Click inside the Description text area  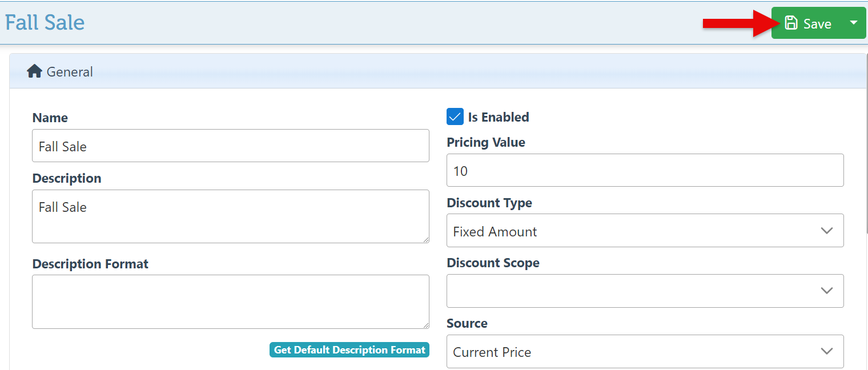tap(230, 216)
